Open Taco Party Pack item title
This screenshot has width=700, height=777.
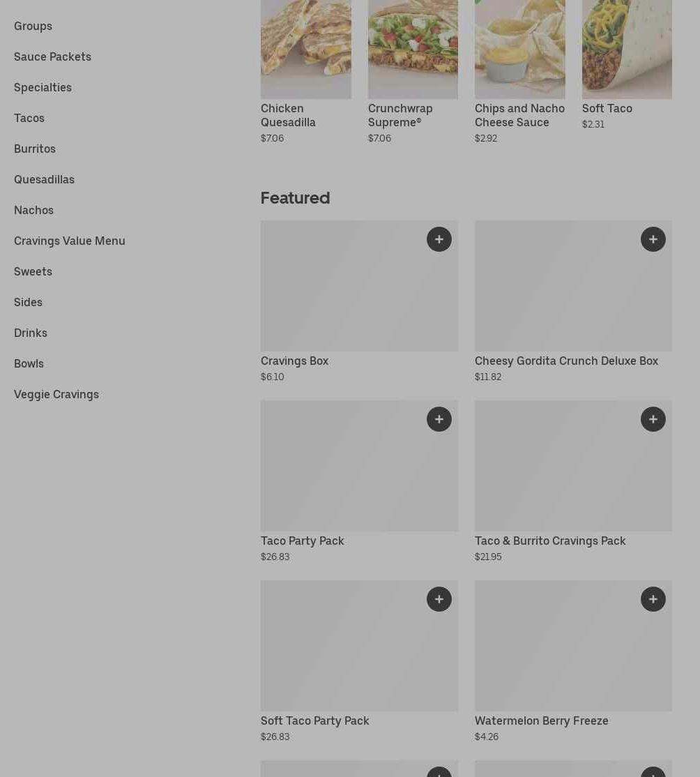click(x=302, y=541)
